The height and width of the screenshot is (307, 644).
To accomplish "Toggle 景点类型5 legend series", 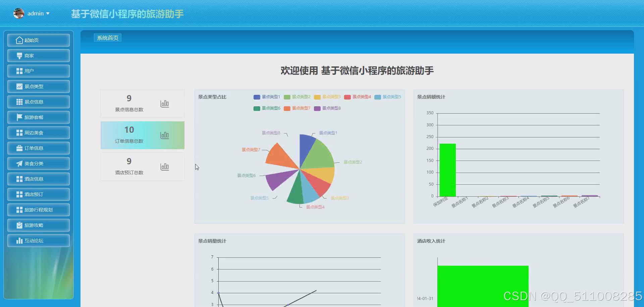I will click(x=388, y=97).
